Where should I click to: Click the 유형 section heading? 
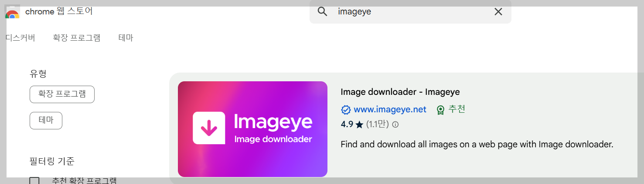pos(38,74)
